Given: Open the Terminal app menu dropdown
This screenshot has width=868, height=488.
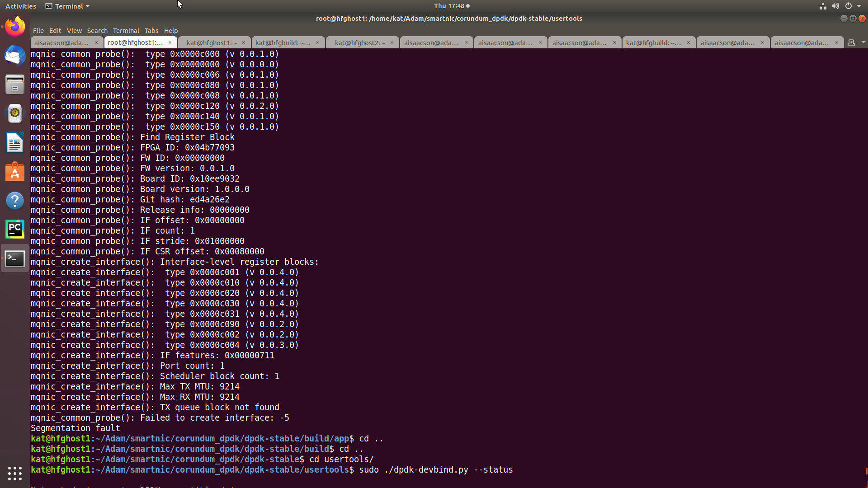Looking at the screenshot, I should click(68, 6).
